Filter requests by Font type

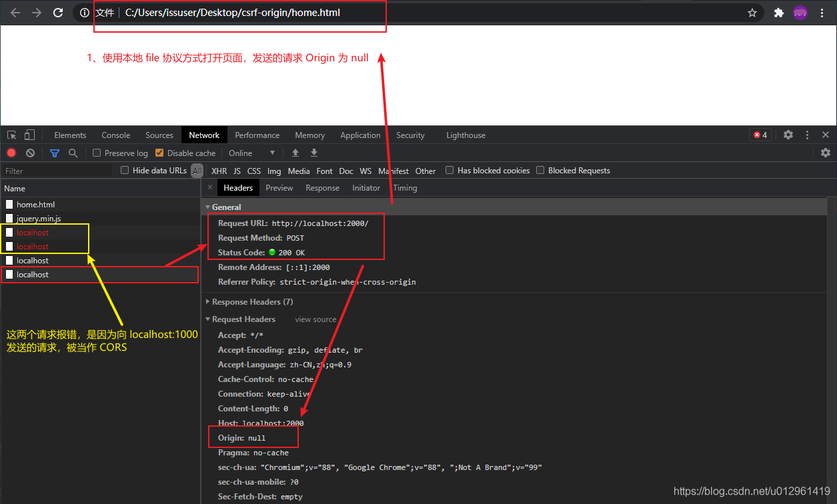pyautogui.click(x=325, y=171)
